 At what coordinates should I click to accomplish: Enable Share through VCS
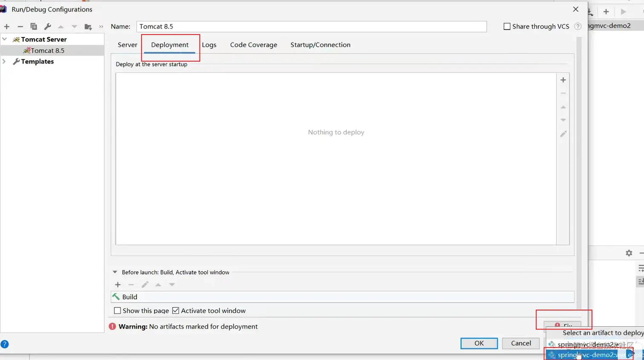point(507,26)
